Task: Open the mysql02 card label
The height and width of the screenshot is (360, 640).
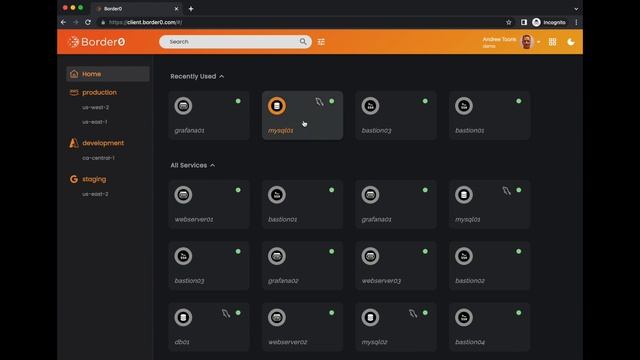Action: pos(374,342)
